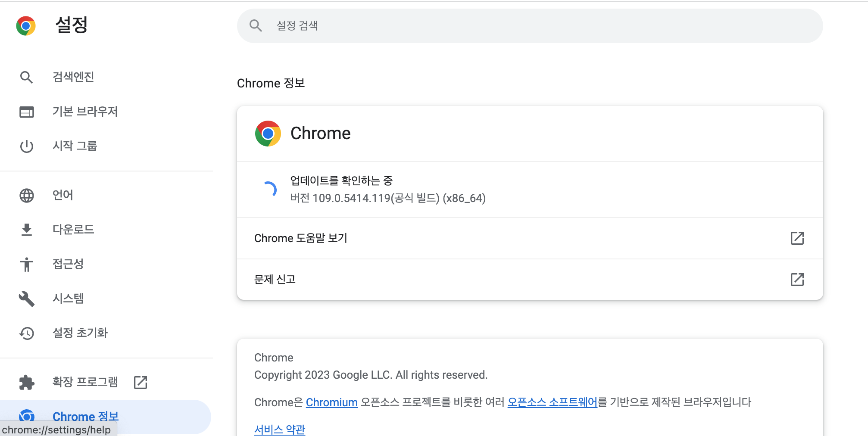The image size is (868, 436).
Task: Click the Copyright 2023 Google LLC text
Action: tap(371, 375)
